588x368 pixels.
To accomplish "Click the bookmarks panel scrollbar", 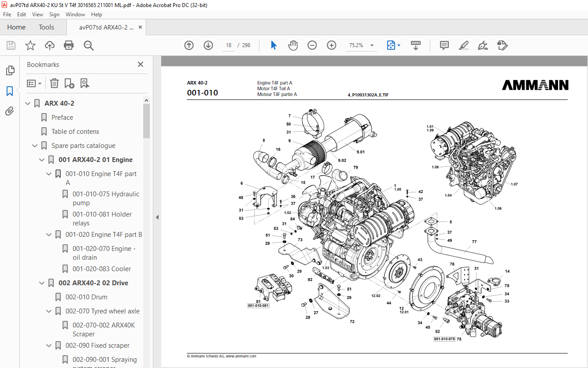I will click(x=146, y=121).
